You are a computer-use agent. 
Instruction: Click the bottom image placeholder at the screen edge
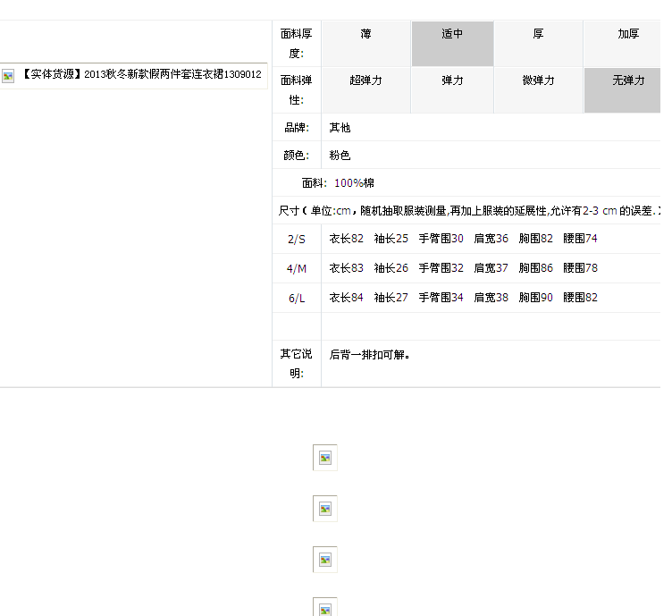click(325, 608)
